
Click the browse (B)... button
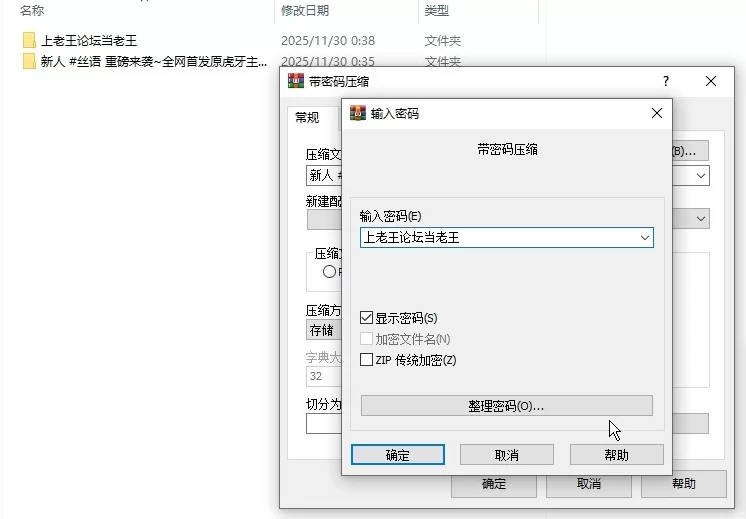(690, 151)
